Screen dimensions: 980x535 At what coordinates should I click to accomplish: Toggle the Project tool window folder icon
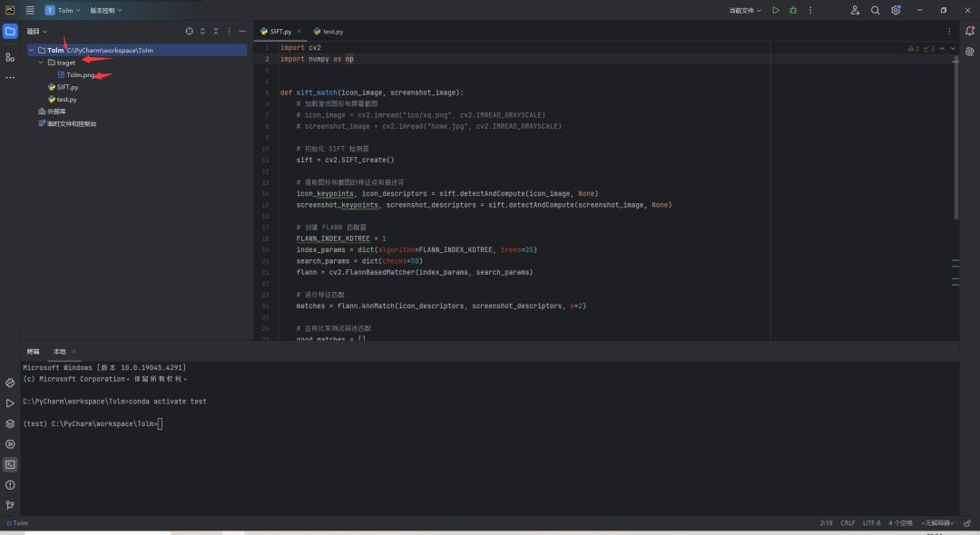click(x=10, y=31)
